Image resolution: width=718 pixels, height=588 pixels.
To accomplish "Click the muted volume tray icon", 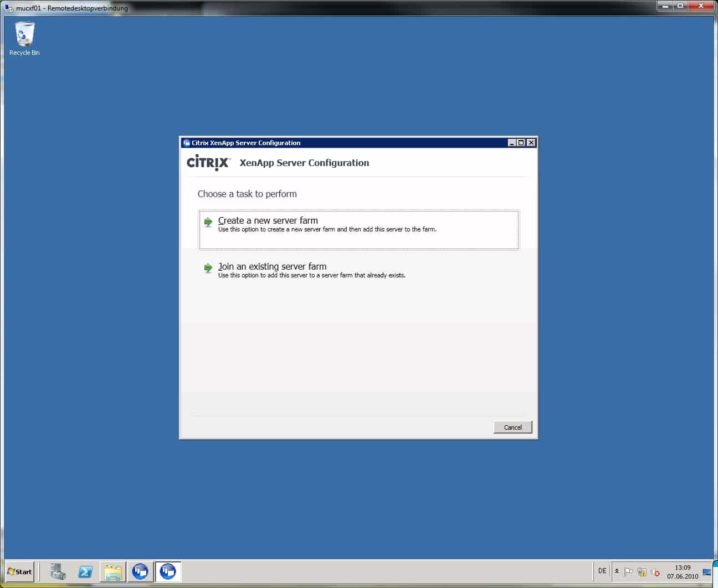I will click(655, 572).
